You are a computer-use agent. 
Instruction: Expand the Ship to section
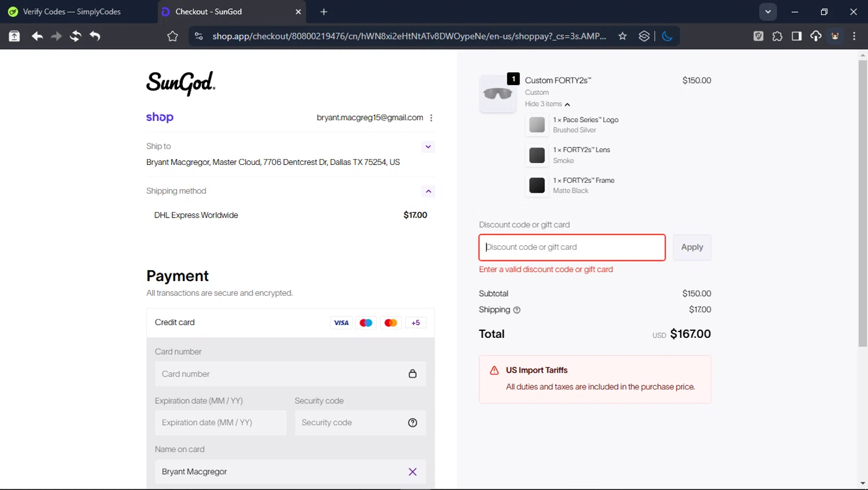click(428, 146)
